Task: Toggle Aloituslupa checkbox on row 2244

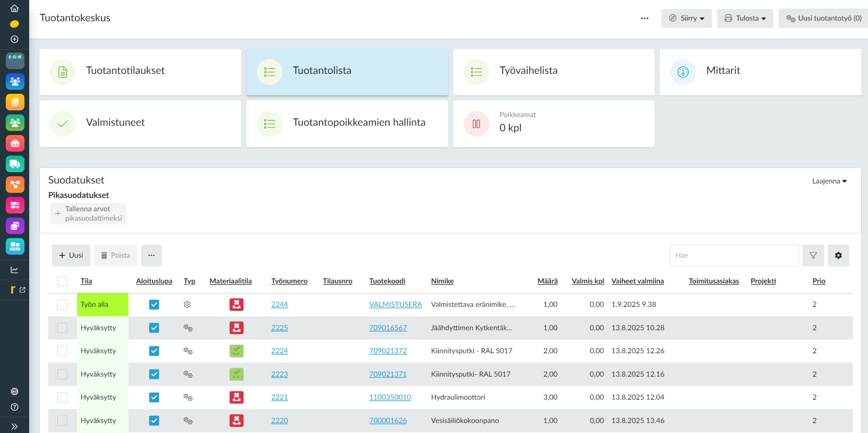Action: tap(154, 305)
